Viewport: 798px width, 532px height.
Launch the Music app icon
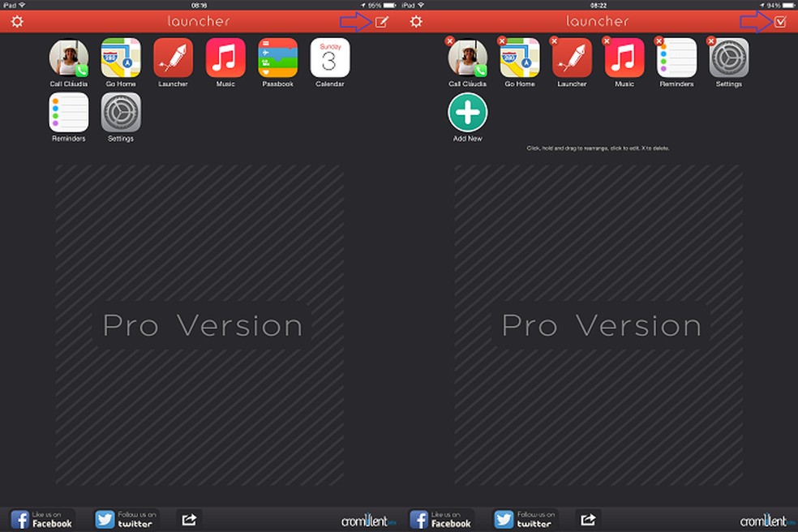[x=225, y=58]
